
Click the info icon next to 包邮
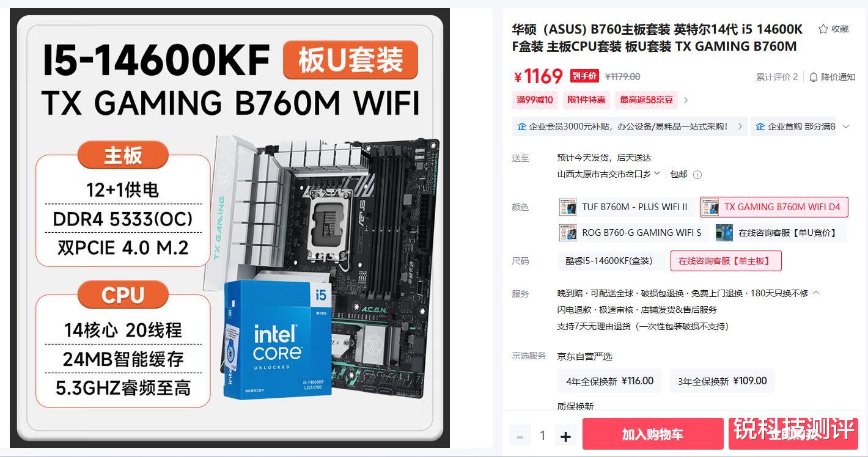click(697, 175)
